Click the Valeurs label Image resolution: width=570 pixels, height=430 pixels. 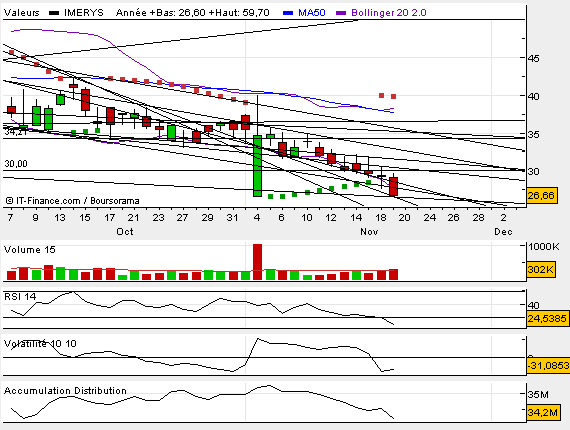click(x=21, y=13)
